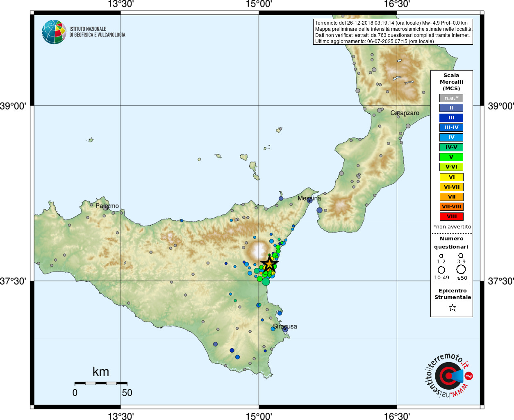Screen dimensions: 514x420
Task: Select the orange VII intensity swatch
Action: (451, 197)
